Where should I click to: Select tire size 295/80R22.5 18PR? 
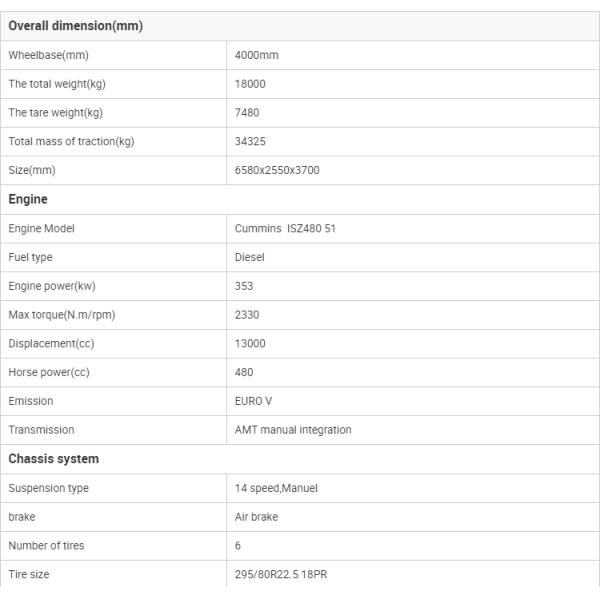tap(286, 575)
